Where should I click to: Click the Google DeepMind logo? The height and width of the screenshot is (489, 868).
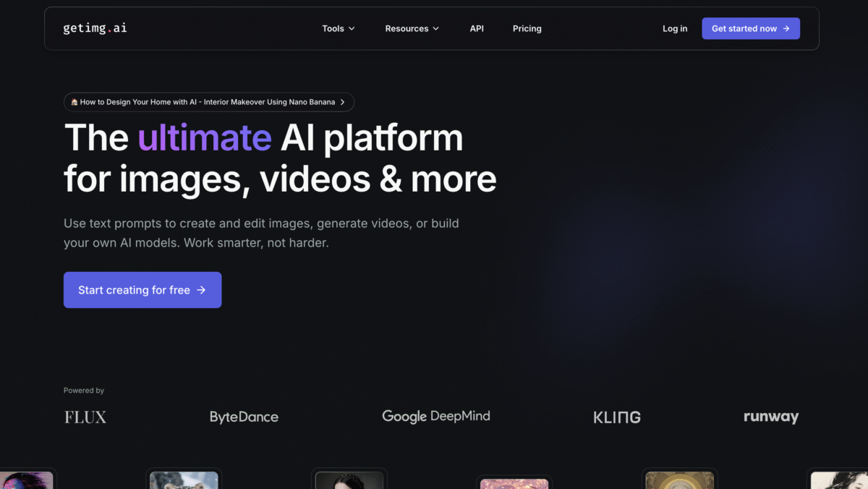(x=436, y=416)
